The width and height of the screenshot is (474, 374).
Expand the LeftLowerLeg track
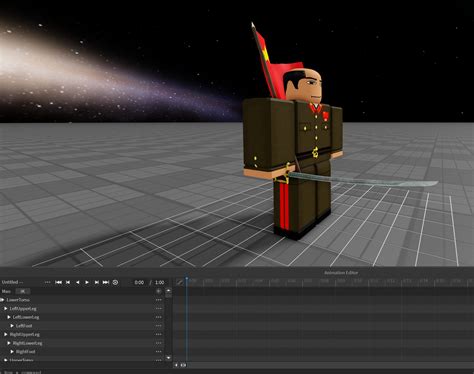point(9,317)
